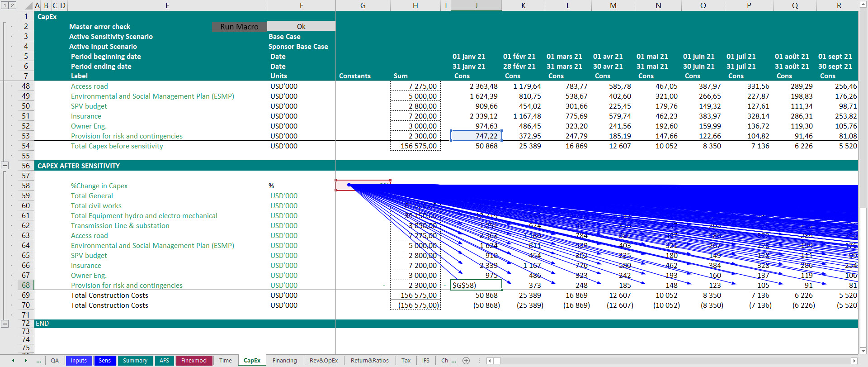
Task: Click the Run Macro button
Action: [x=240, y=27]
